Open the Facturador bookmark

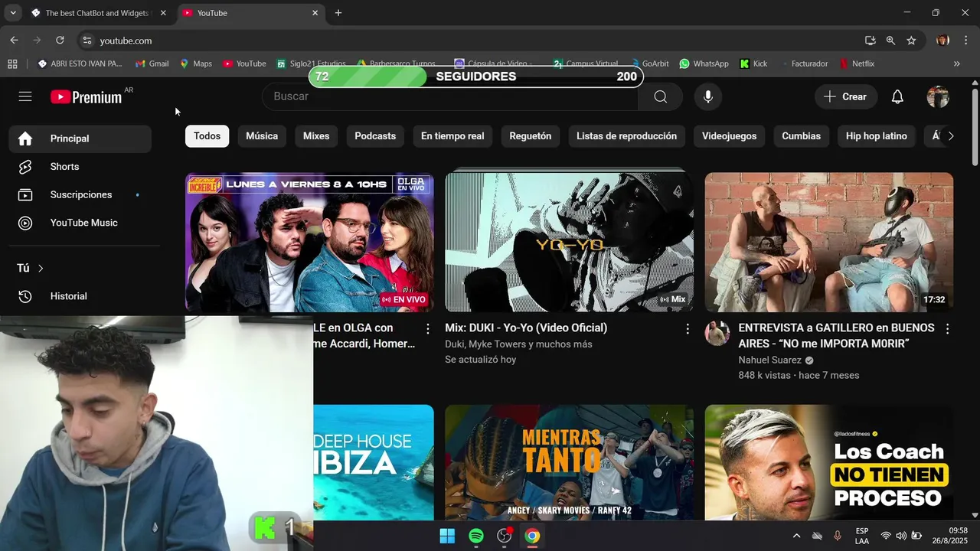click(x=804, y=64)
